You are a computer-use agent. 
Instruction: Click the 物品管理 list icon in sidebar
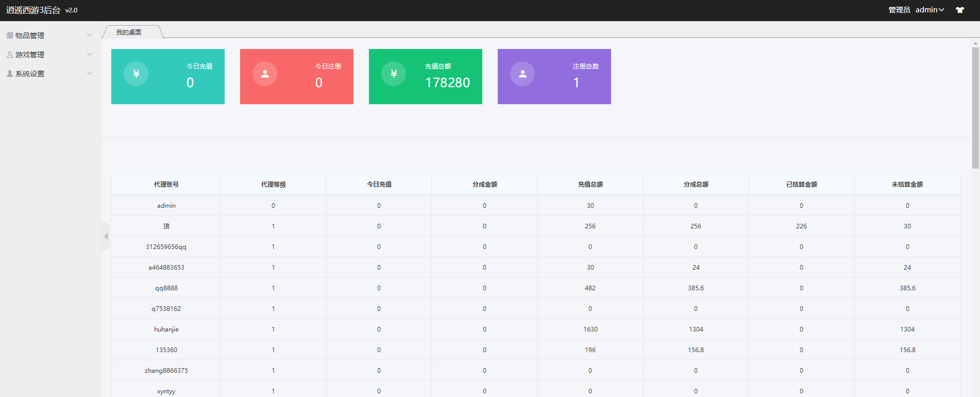tap(10, 36)
